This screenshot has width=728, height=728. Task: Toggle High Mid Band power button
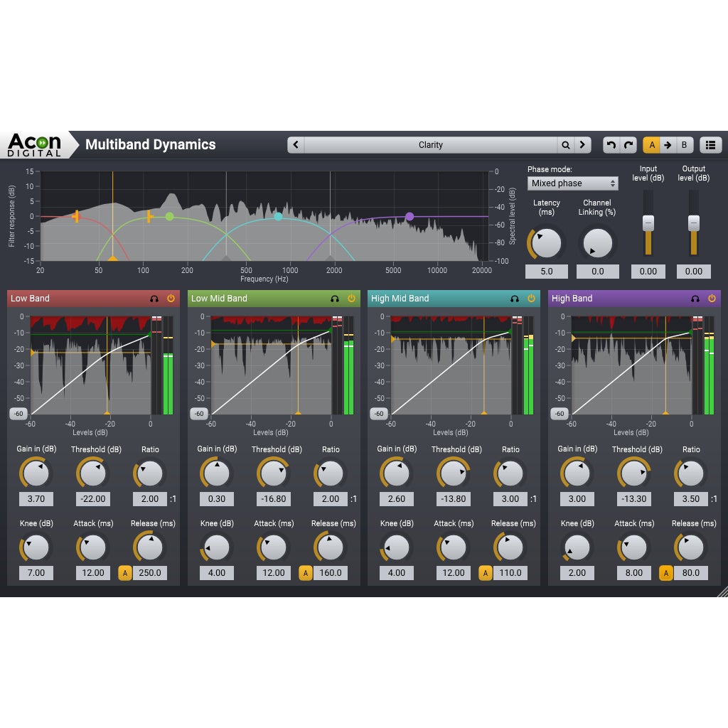pyautogui.click(x=531, y=298)
